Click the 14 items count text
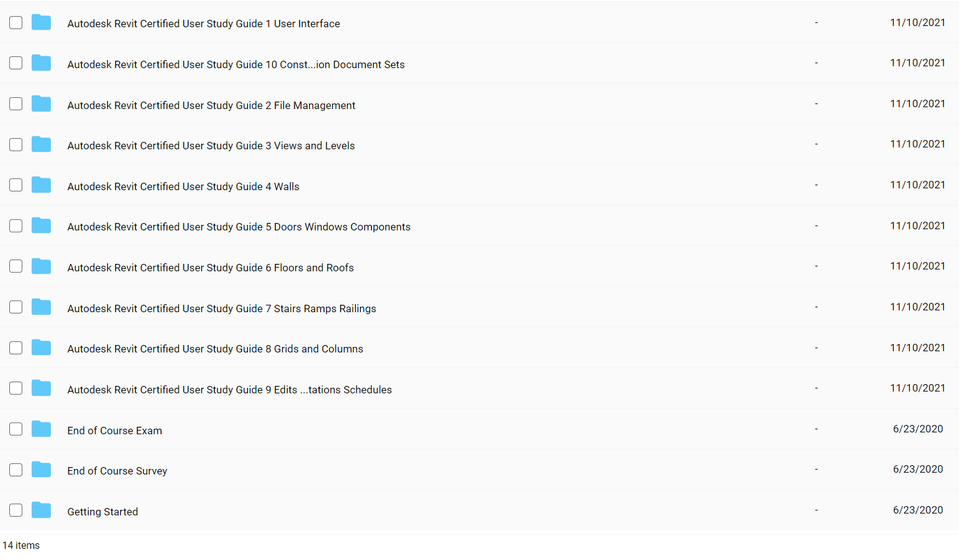965x560 pixels. pos(21,545)
